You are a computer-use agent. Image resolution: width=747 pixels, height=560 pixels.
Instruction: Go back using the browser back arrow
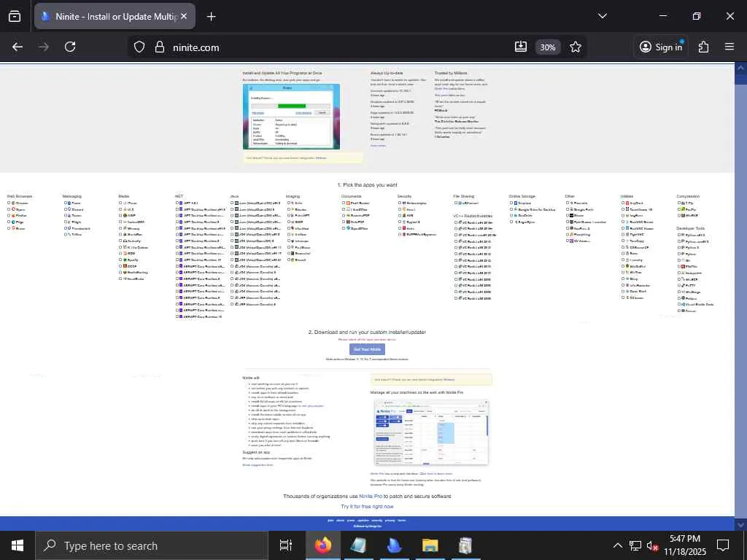point(18,47)
